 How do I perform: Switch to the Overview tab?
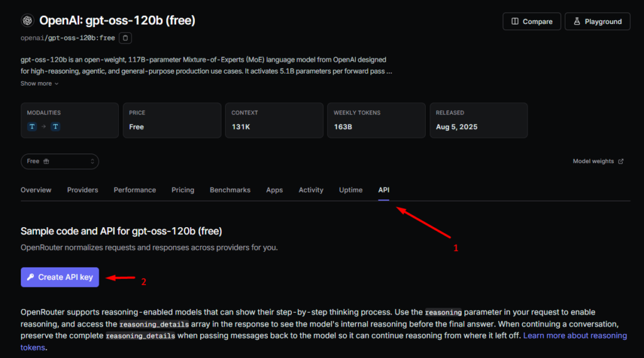click(x=36, y=190)
